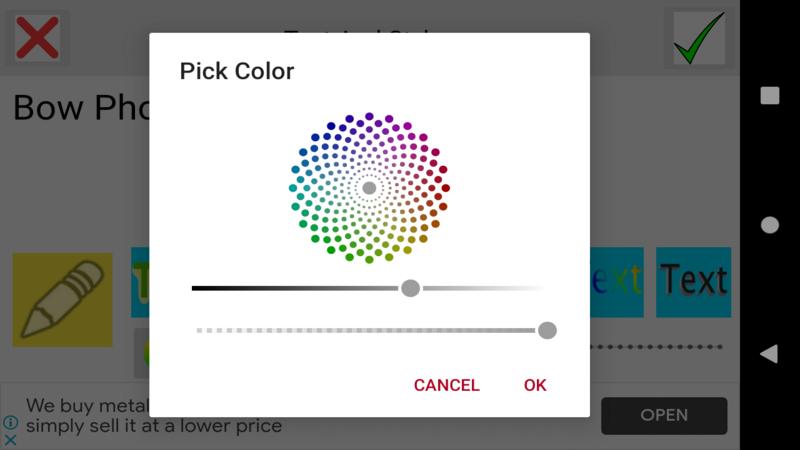Pick the red dot on wheel's right edge
The height and width of the screenshot is (450, 800).
pyautogui.click(x=446, y=188)
